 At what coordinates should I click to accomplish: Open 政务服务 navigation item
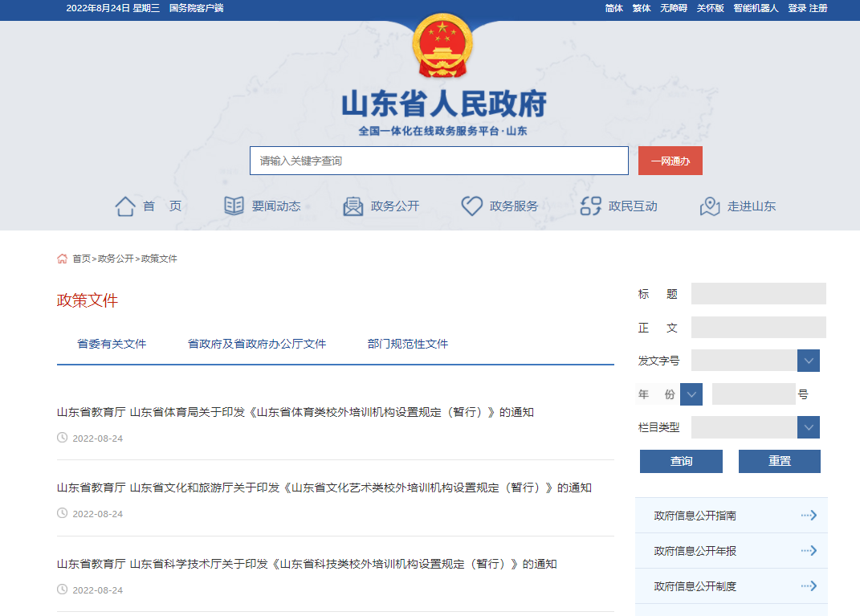click(x=514, y=206)
